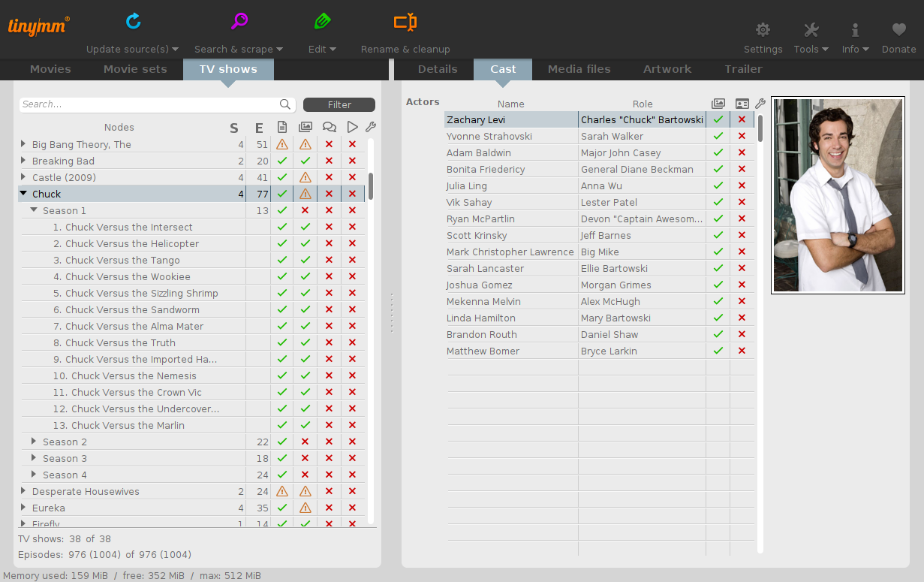Collapse Season 1 of Chuck
This screenshot has width=924, height=582.
(x=34, y=210)
